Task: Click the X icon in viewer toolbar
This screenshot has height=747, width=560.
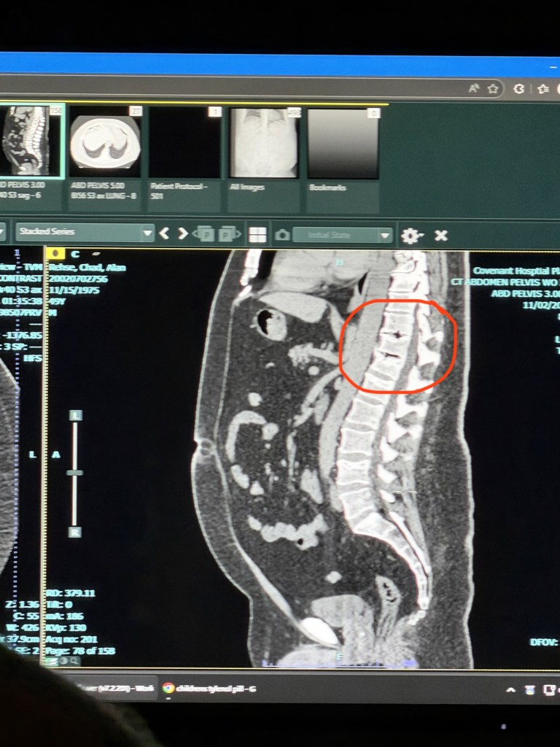Action: pos(440,236)
